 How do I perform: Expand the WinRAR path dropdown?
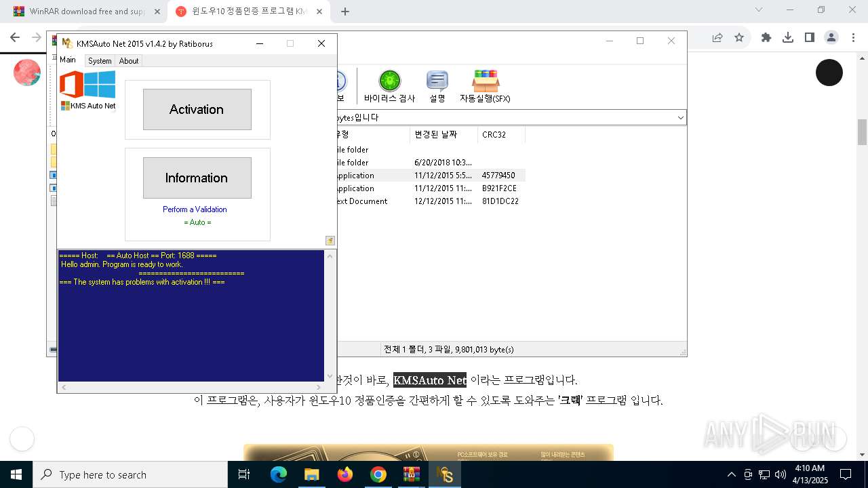pyautogui.click(x=680, y=118)
